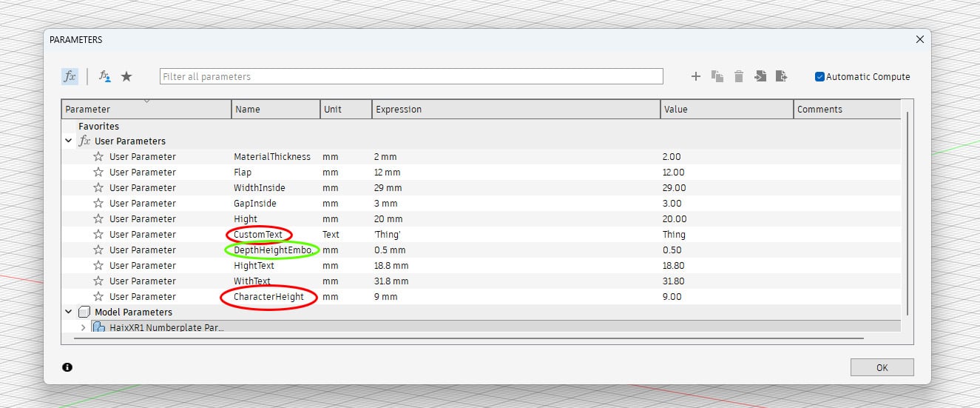Favorite the GapInside parameter star

point(98,204)
